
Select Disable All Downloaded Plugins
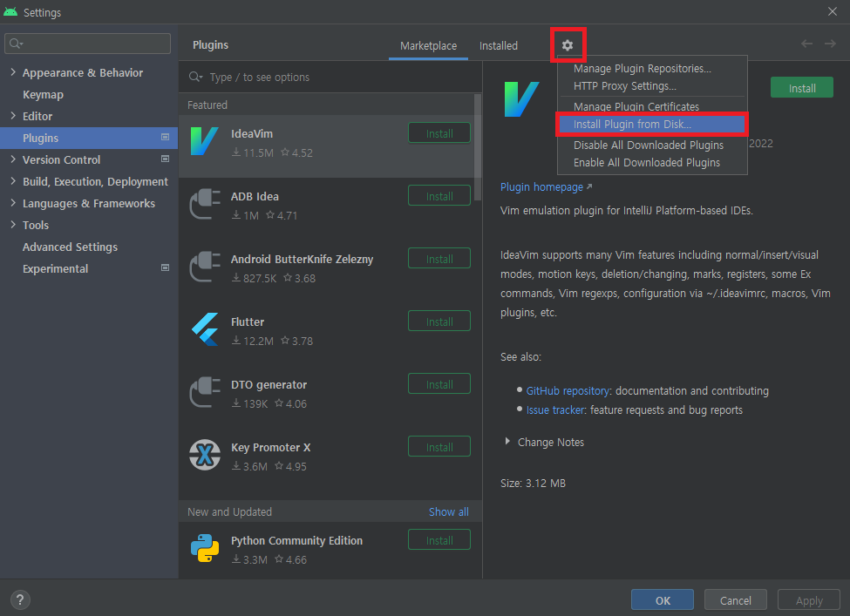[652, 145]
